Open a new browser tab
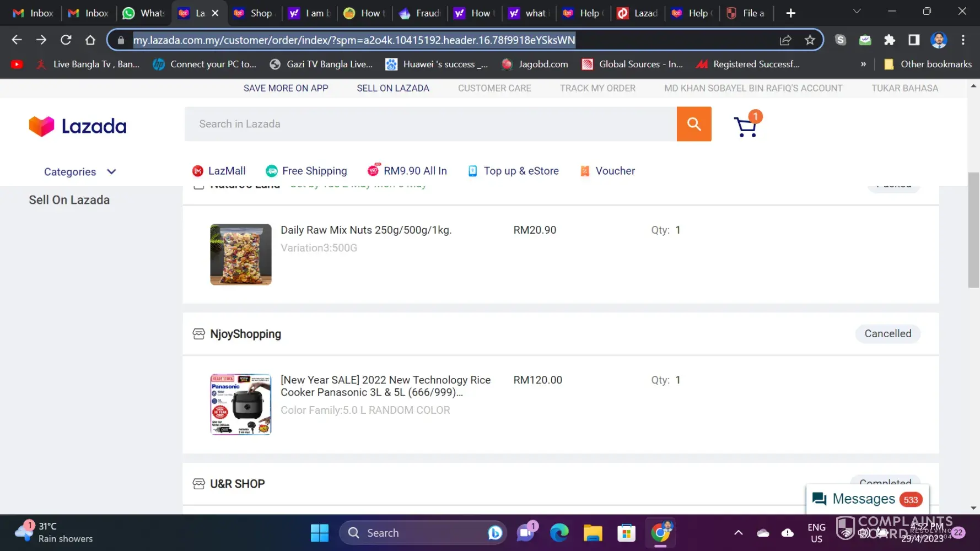Screen dimensions: 980x551 point(790,13)
